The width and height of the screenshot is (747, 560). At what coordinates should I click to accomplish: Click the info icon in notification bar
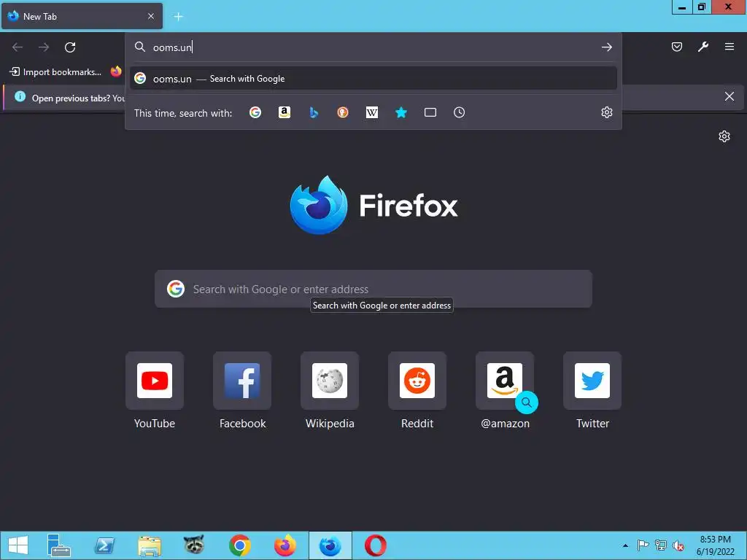(x=20, y=97)
